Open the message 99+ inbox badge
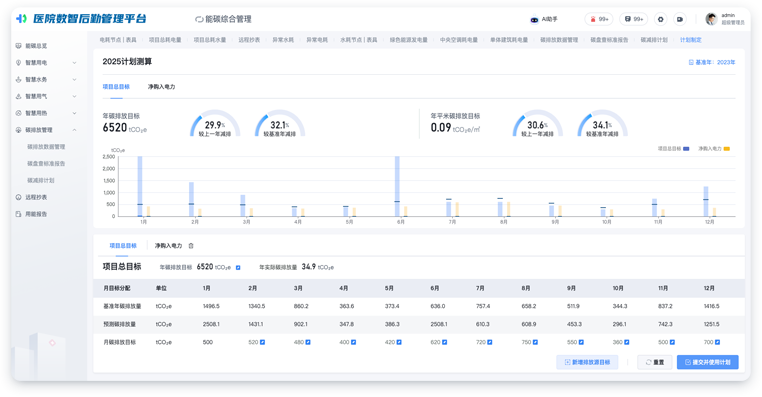Image resolution: width=762 pixels, height=397 pixels. click(x=634, y=19)
